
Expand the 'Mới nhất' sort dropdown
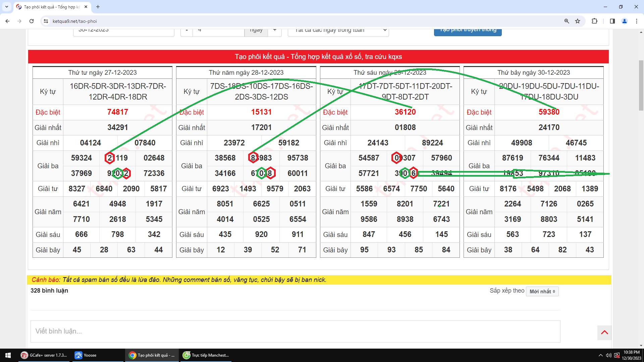pos(542,291)
